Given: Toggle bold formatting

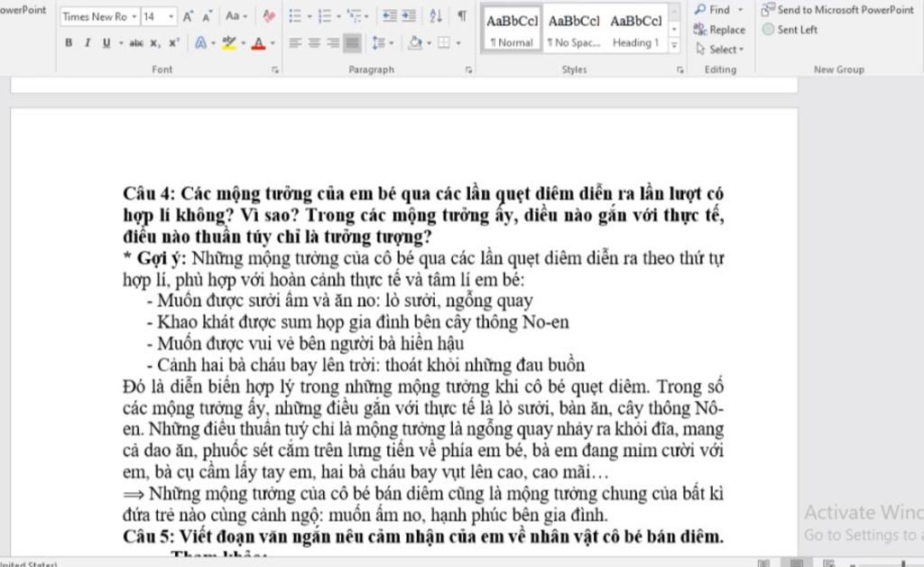Looking at the screenshot, I should coord(69,43).
